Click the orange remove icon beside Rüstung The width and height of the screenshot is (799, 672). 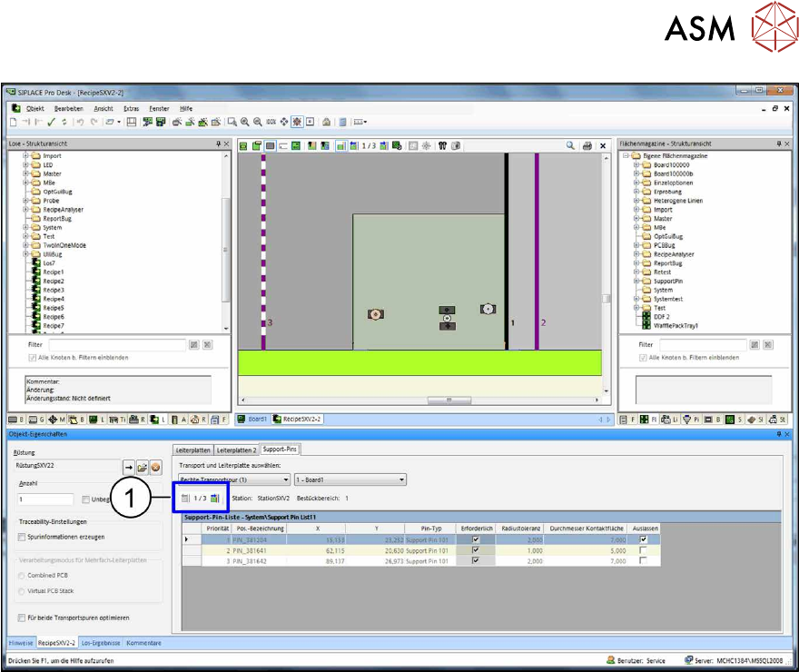(156, 467)
